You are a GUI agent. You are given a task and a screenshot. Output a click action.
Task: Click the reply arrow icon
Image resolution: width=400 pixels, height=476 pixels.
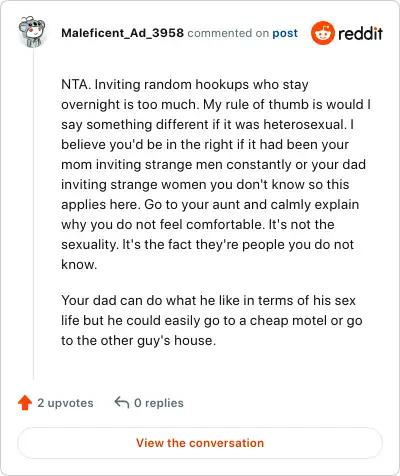pos(122,402)
